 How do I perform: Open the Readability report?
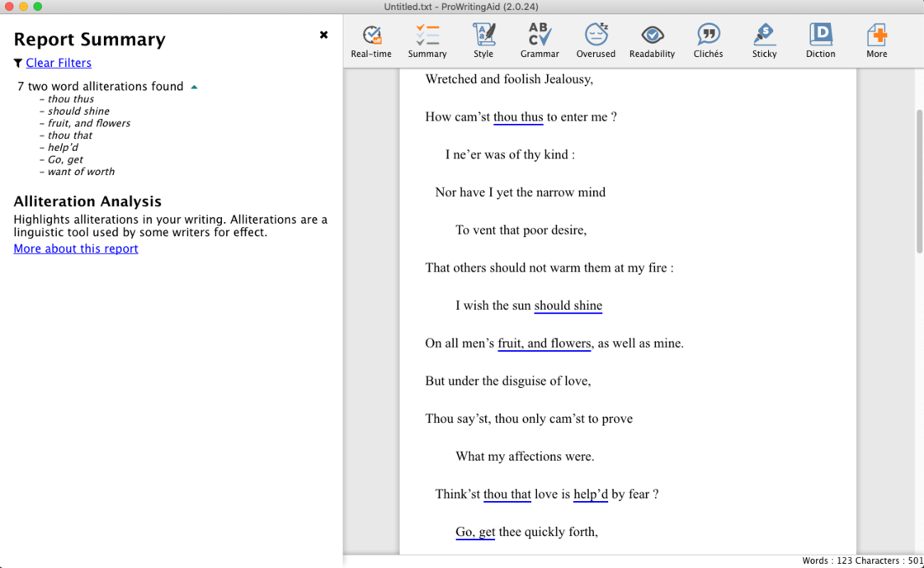652,40
